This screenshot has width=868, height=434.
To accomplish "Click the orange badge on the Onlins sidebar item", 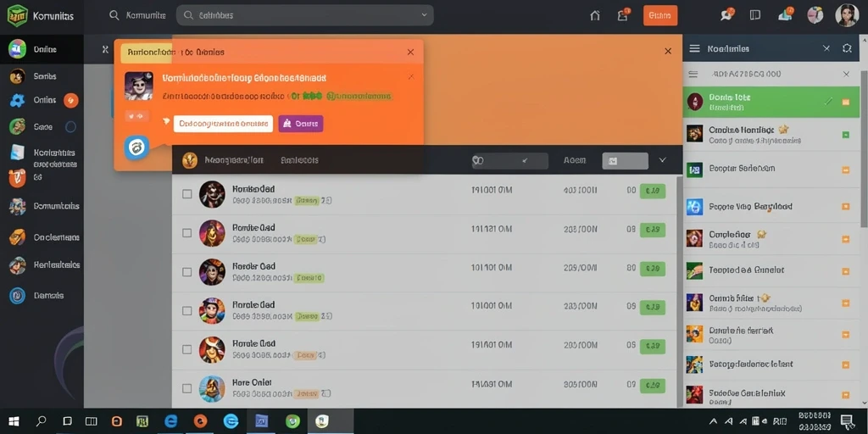I will tap(71, 100).
